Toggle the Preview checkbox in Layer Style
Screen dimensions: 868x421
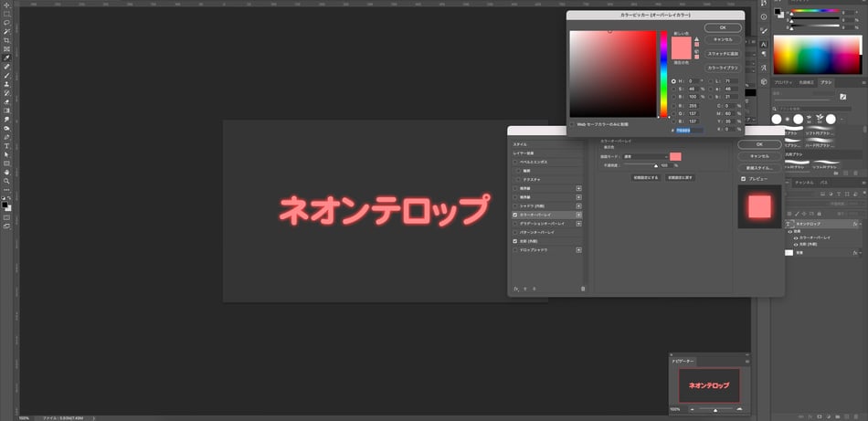tap(743, 179)
